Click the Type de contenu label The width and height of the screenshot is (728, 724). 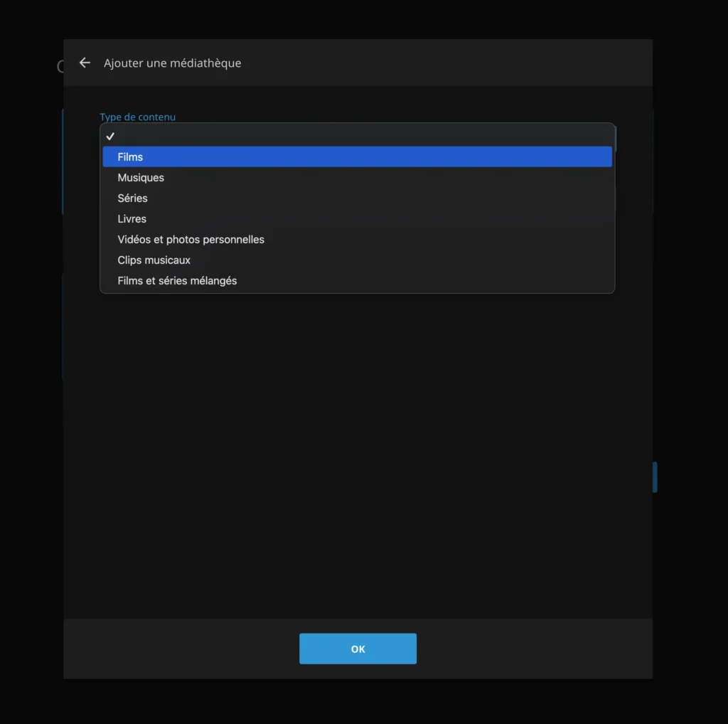tap(137, 117)
